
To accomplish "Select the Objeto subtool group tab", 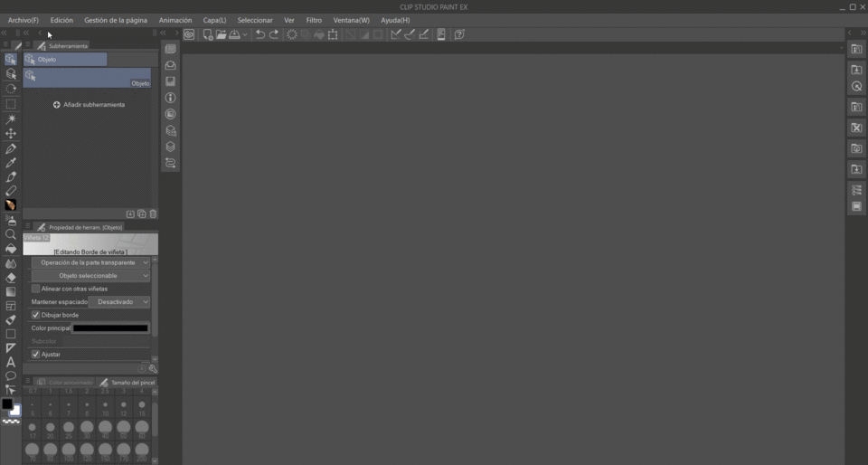I will click(65, 59).
